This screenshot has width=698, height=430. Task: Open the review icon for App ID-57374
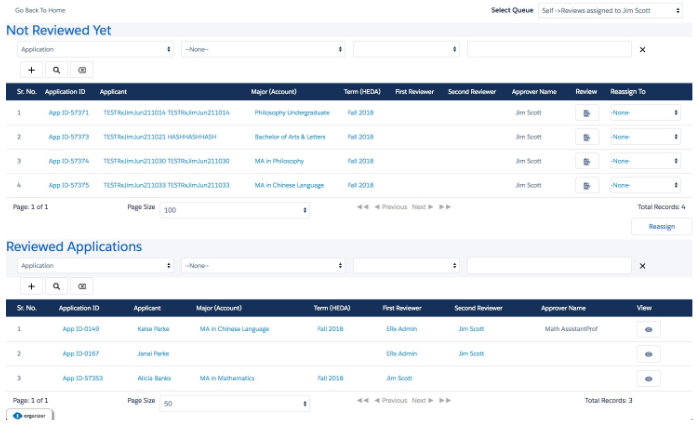click(587, 161)
